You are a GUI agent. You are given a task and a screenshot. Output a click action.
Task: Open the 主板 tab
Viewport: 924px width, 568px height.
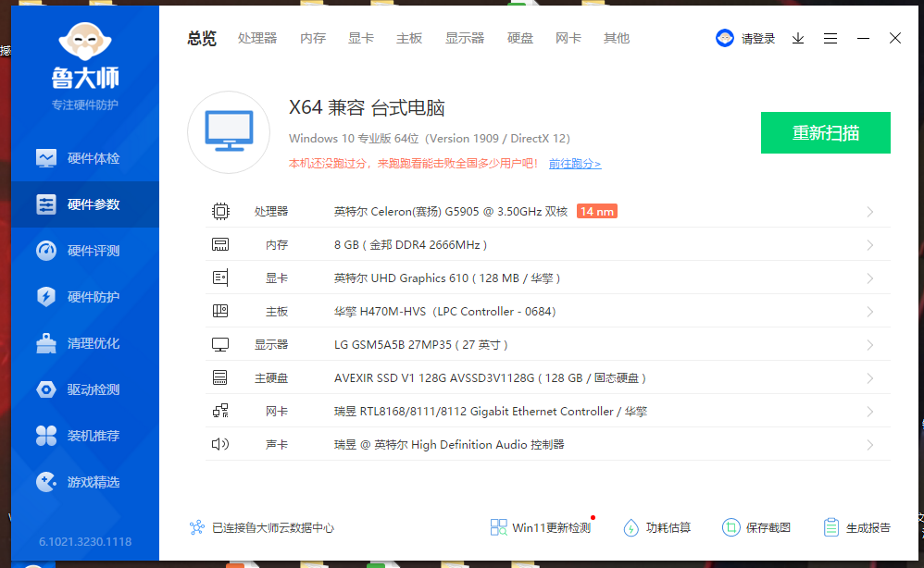[x=409, y=38]
